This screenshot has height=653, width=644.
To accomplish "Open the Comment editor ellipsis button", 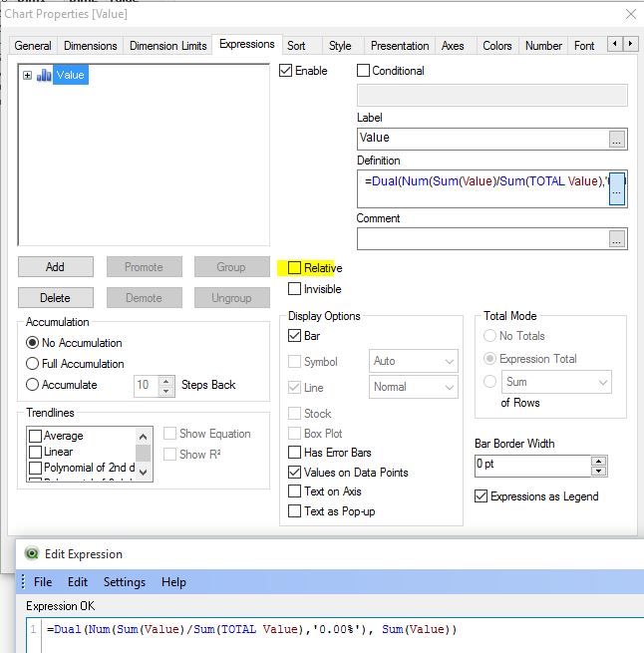I will click(x=617, y=239).
